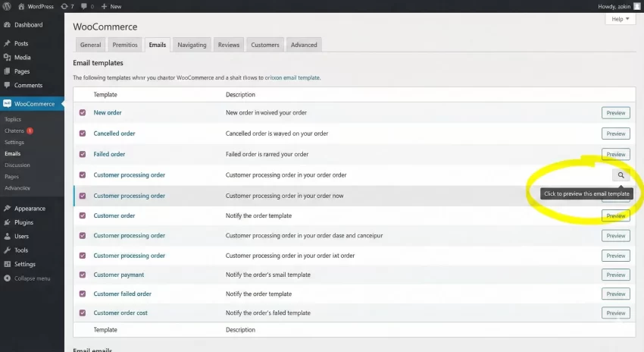Select the Emails tab
This screenshot has width=644, height=352.
point(158,45)
